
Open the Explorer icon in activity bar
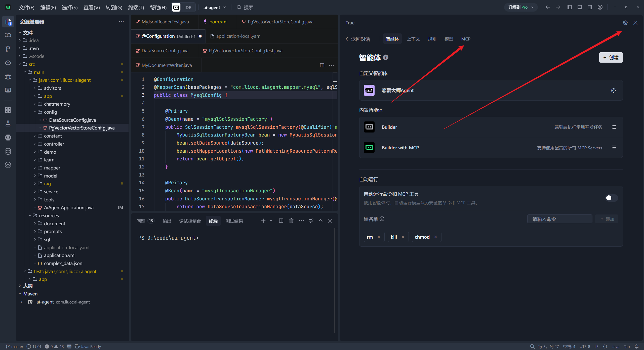8,22
